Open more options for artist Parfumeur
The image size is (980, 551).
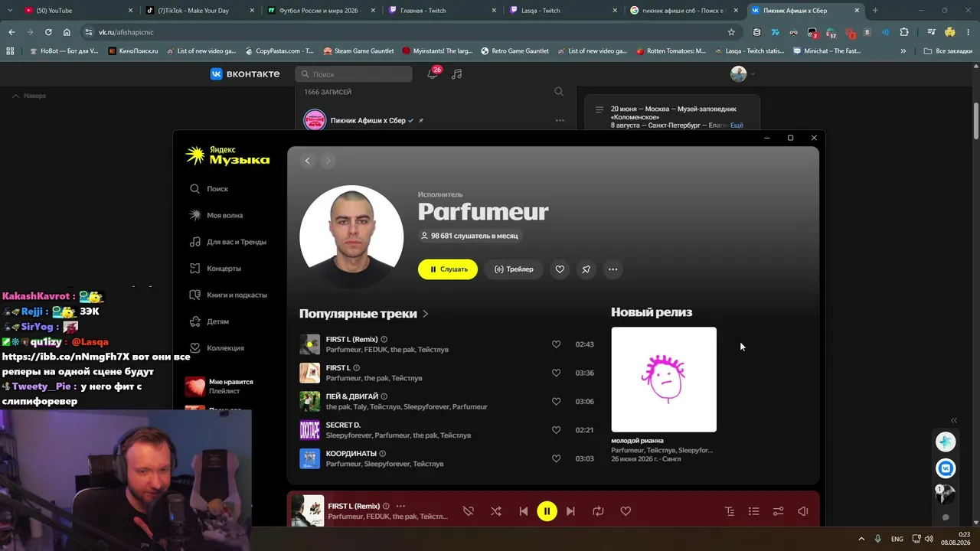(x=612, y=269)
